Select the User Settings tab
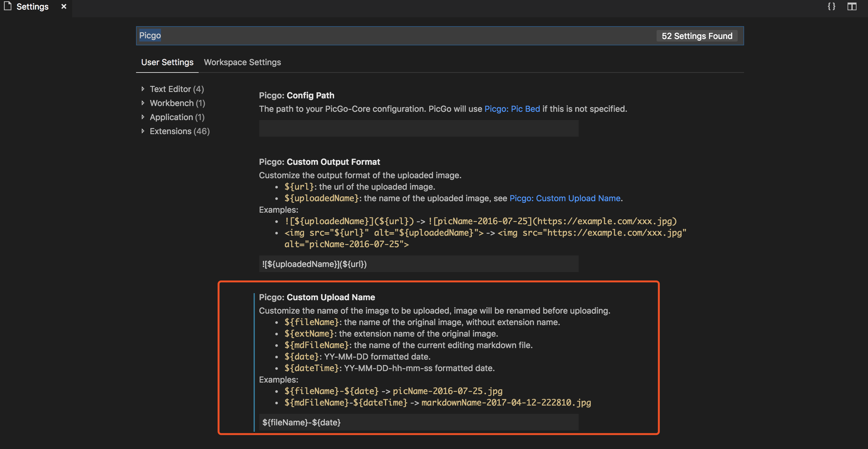The width and height of the screenshot is (868, 449). (x=167, y=62)
